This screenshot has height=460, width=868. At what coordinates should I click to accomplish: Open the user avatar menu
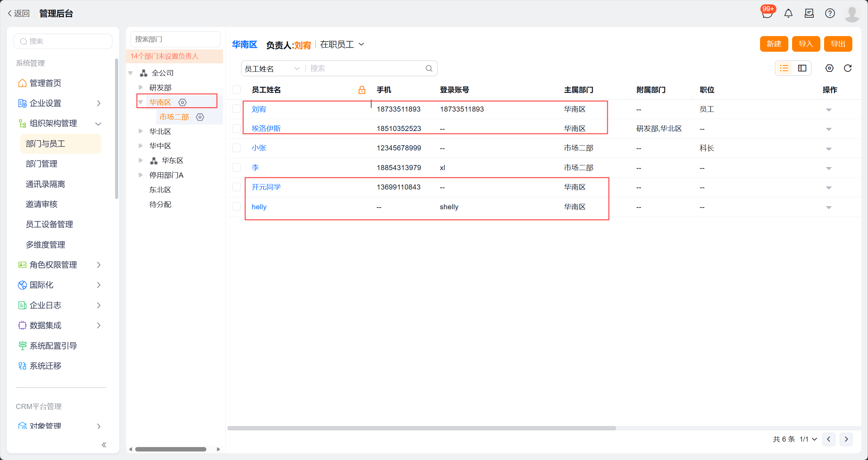click(852, 14)
